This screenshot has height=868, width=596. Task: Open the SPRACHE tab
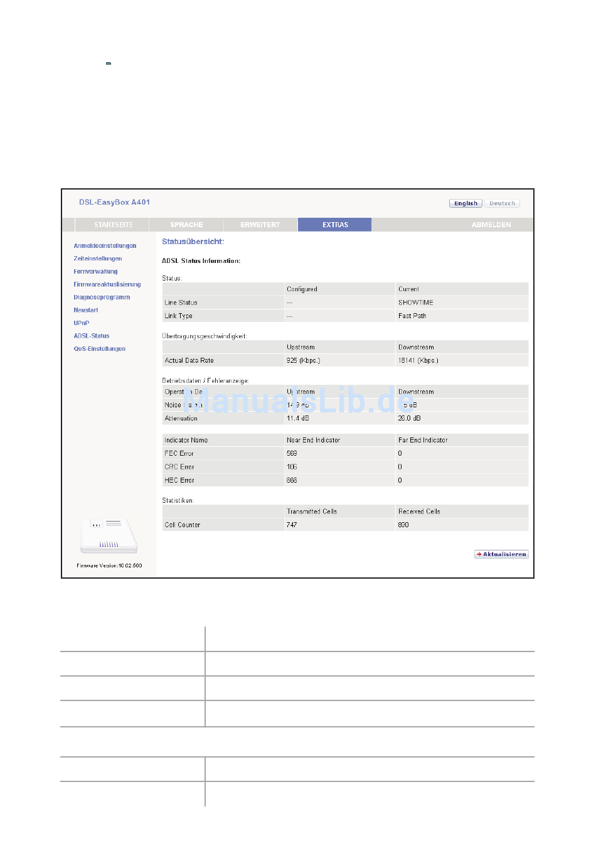pyautogui.click(x=186, y=225)
